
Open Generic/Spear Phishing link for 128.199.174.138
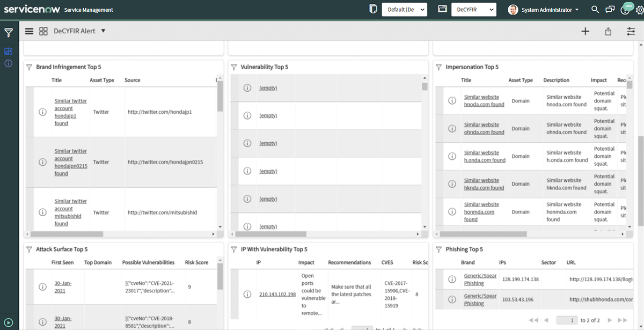(480, 280)
